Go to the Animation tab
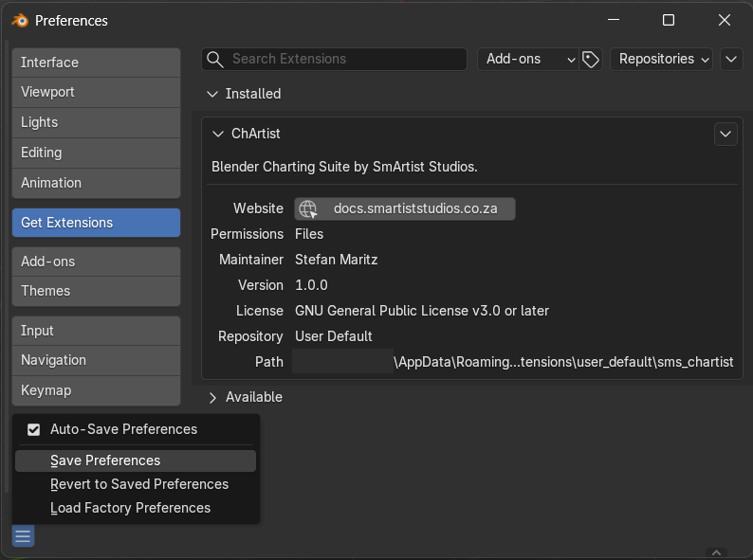 pyautogui.click(x=96, y=183)
